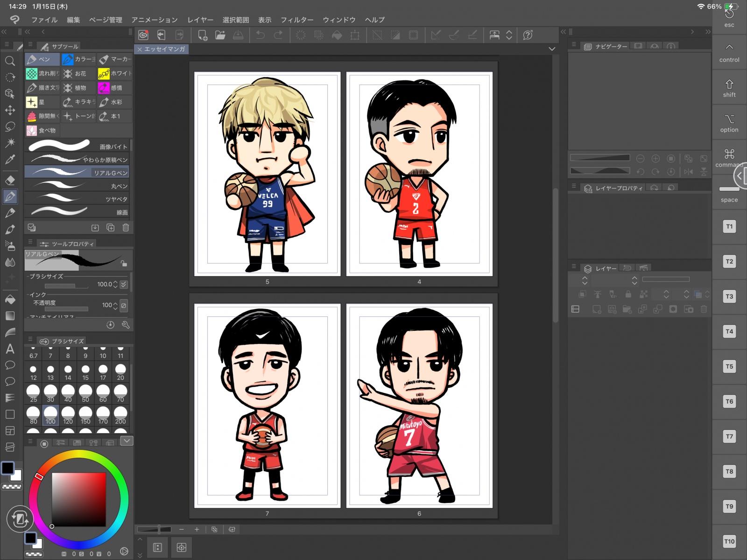Select the Fill bucket tool
Screen dimensions: 747x560
click(x=10, y=299)
